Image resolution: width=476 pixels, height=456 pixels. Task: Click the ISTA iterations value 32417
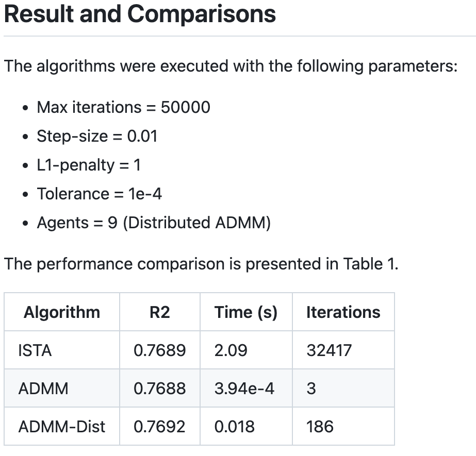(x=329, y=350)
